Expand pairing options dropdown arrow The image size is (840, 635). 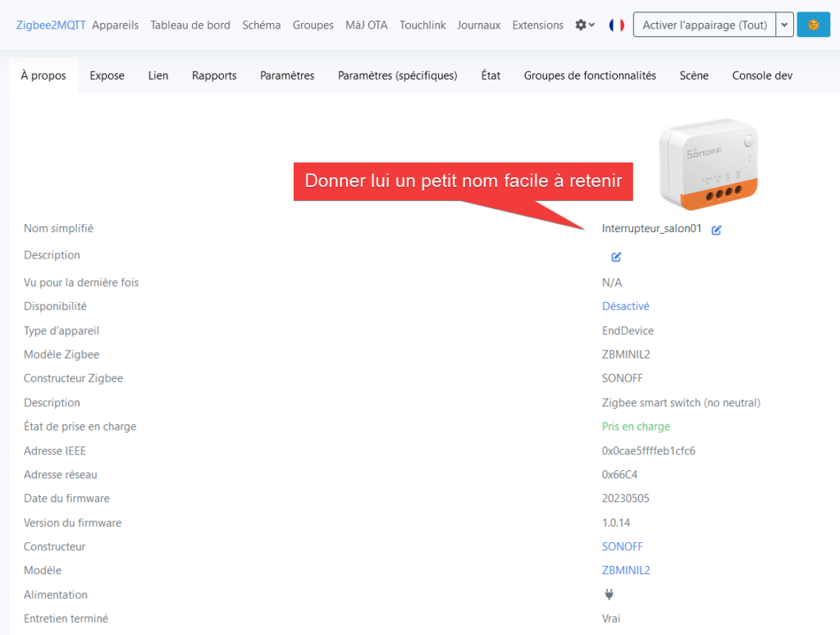coord(784,25)
